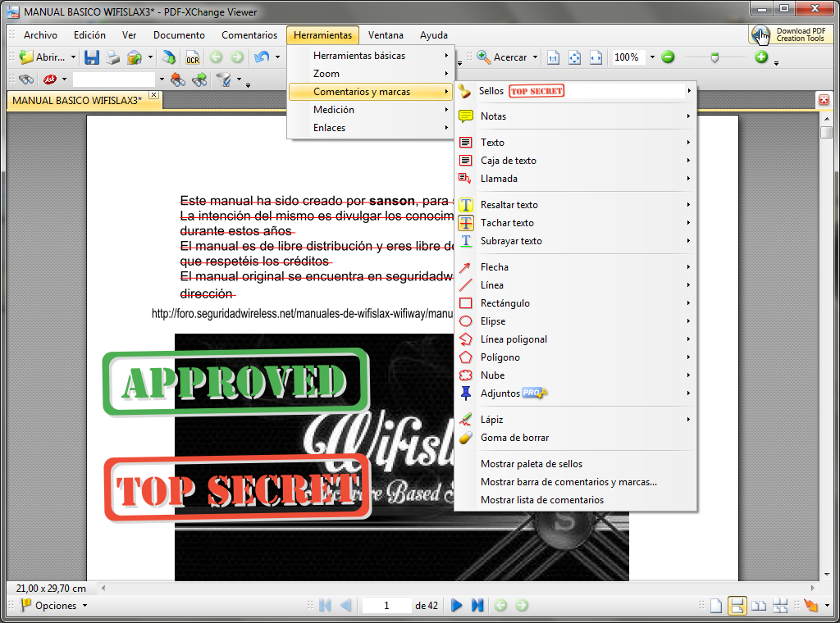Open Herramientas básicas submenu

click(370, 56)
